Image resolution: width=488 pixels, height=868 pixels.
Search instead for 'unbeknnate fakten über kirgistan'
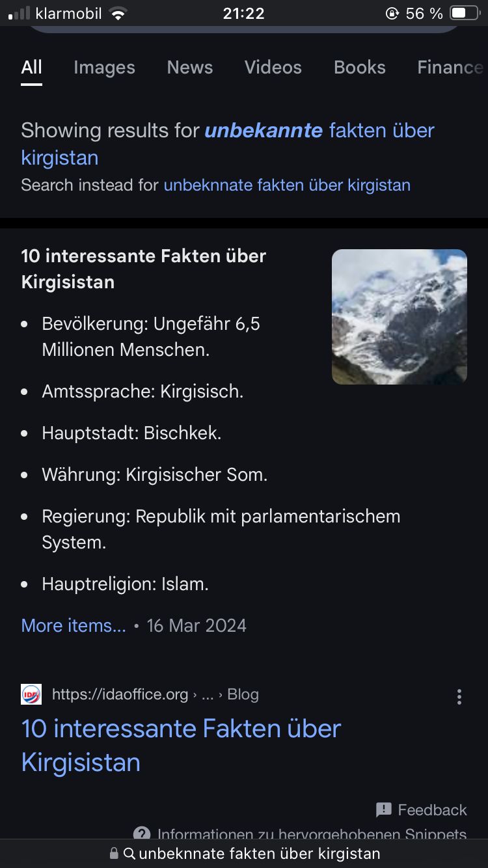pos(287,185)
